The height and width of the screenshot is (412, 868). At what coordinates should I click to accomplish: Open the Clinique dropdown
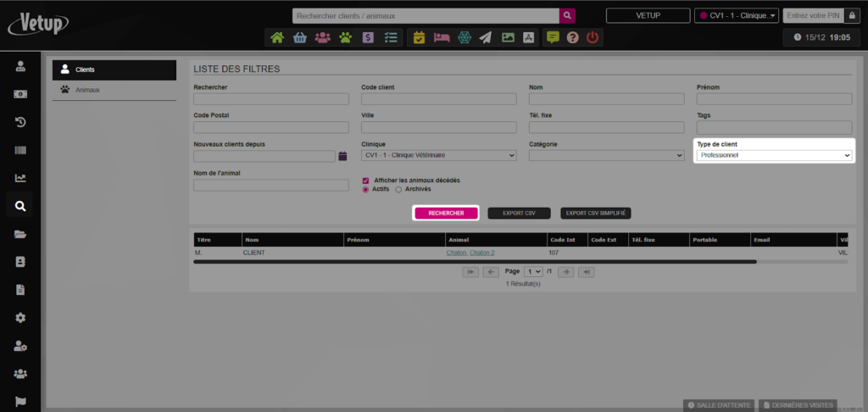[x=438, y=156]
